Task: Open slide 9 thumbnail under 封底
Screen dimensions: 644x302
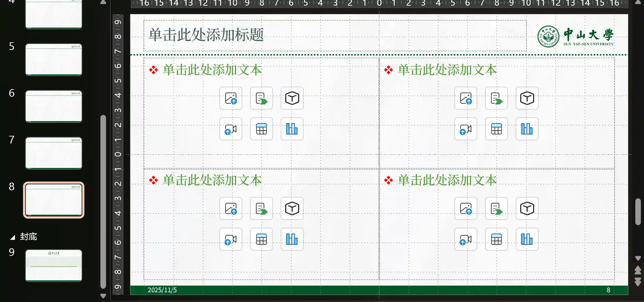Action: tap(54, 265)
